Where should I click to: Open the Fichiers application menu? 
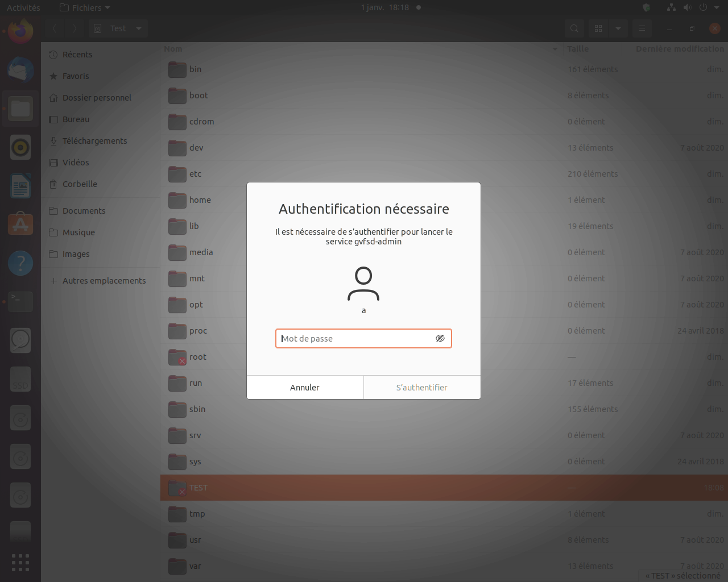(x=85, y=7)
